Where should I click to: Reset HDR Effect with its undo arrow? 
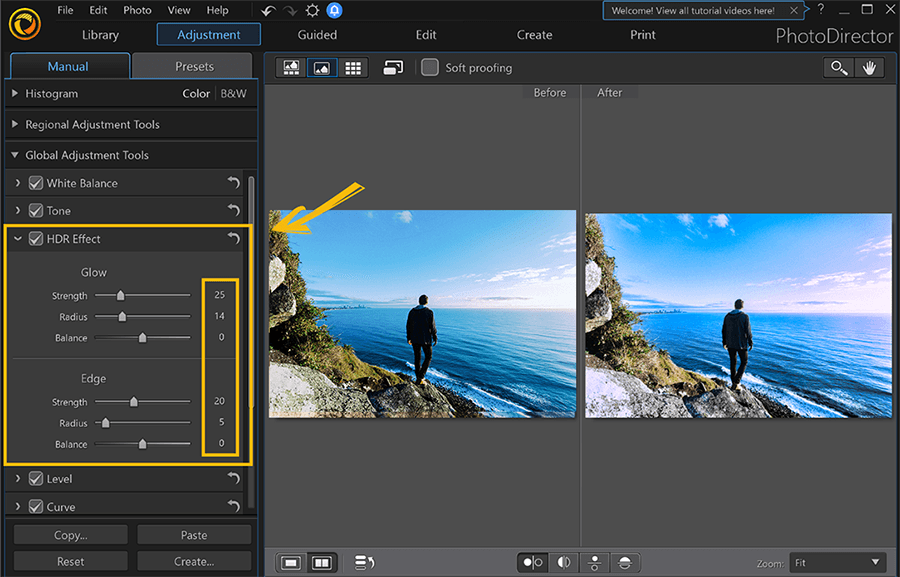tap(233, 239)
